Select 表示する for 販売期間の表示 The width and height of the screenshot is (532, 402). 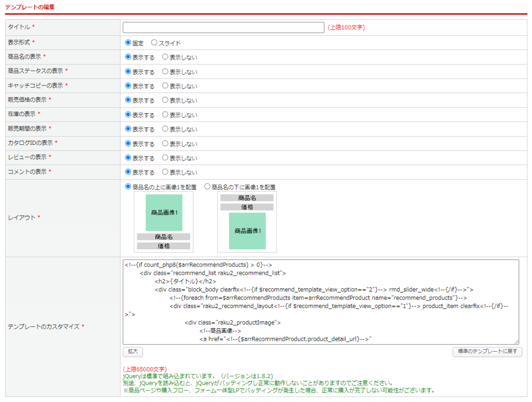coord(128,129)
